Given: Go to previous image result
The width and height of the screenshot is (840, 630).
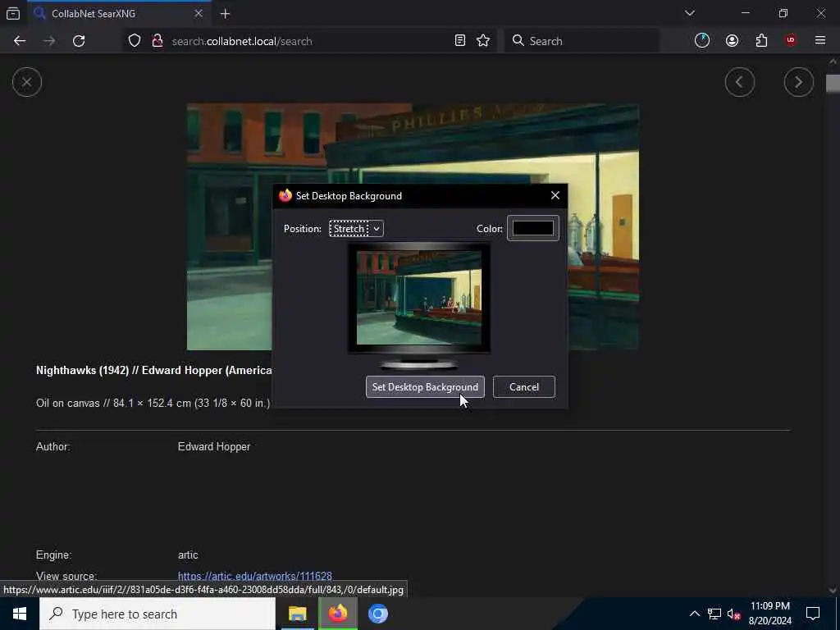Looking at the screenshot, I should pyautogui.click(x=740, y=82).
